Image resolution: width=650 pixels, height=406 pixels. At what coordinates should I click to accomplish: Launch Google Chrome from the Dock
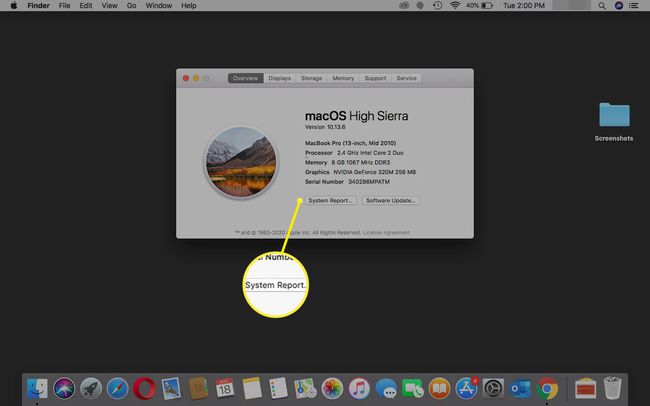[x=547, y=389]
